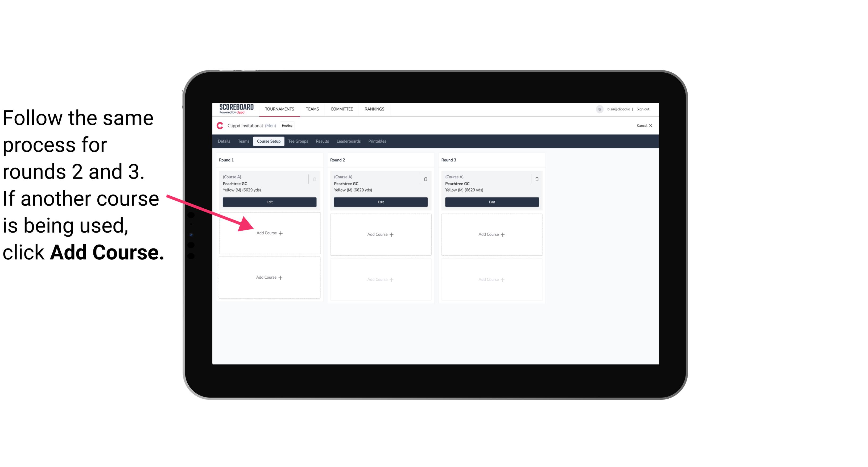
Task: Click the second Add Course in Round 1
Action: point(268,277)
